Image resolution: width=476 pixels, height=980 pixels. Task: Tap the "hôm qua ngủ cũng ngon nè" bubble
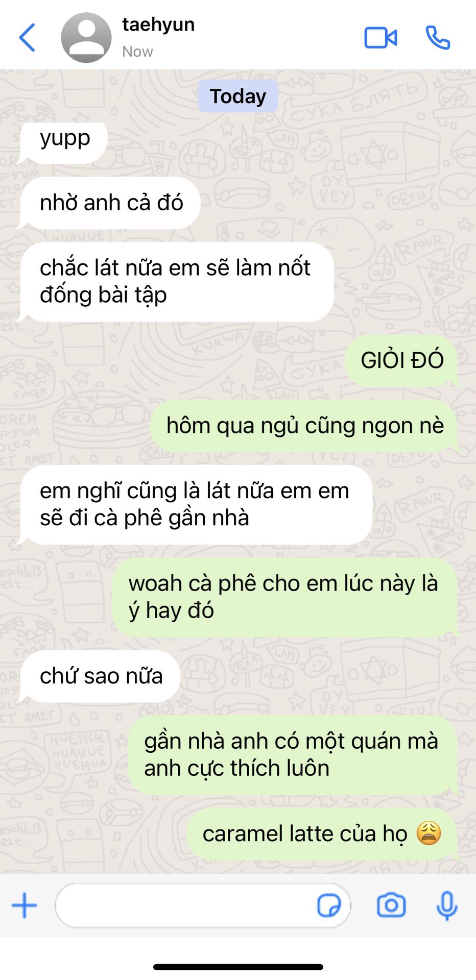[304, 426]
